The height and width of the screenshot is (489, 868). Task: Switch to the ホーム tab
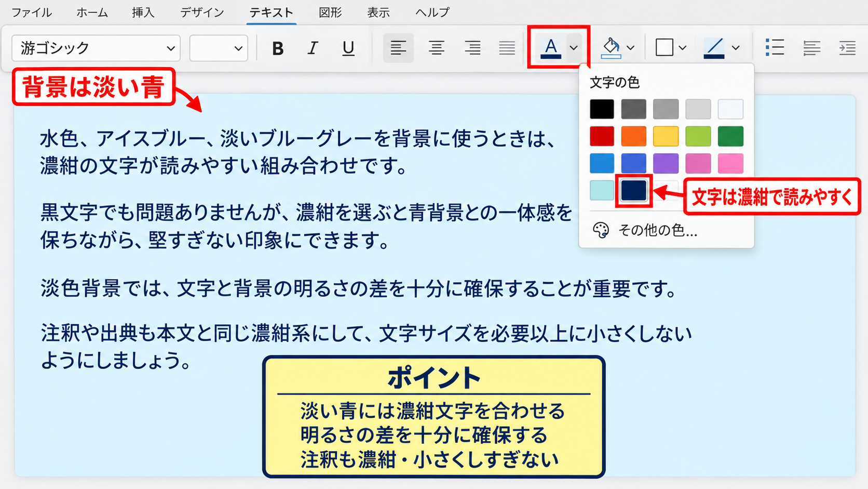point(92,12)
